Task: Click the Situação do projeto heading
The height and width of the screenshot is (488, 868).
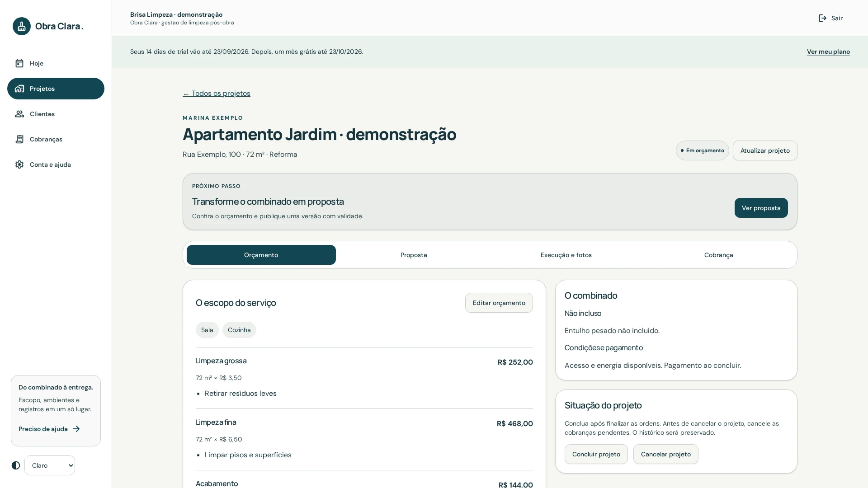Action: coord(603,405)
